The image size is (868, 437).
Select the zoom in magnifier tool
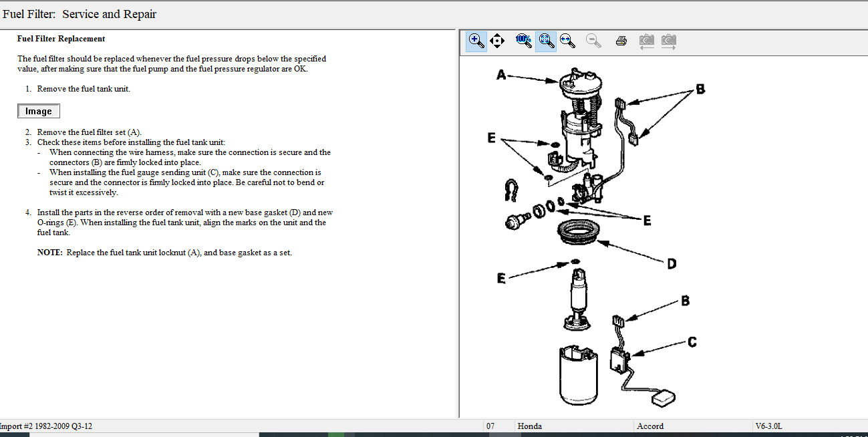point(476,41)
